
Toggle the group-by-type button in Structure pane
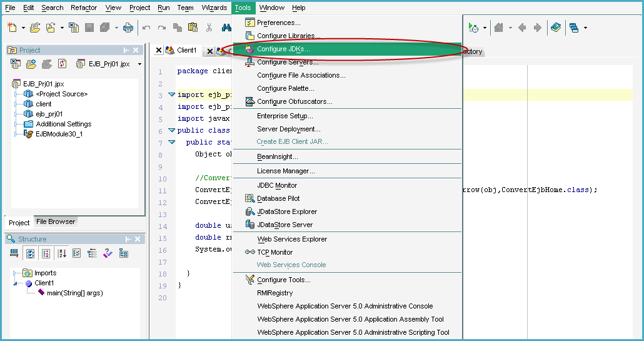click(45, 253)
